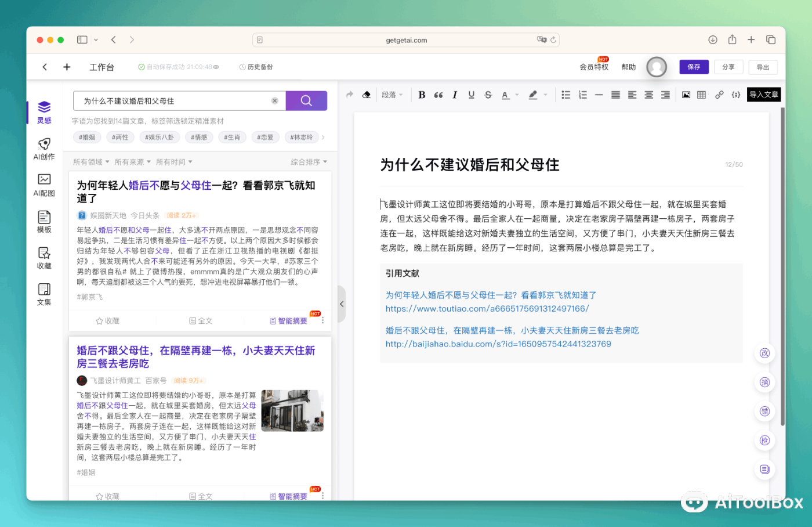Toggle italic text formatting
The image size is (812, 527).
(455, 95)
